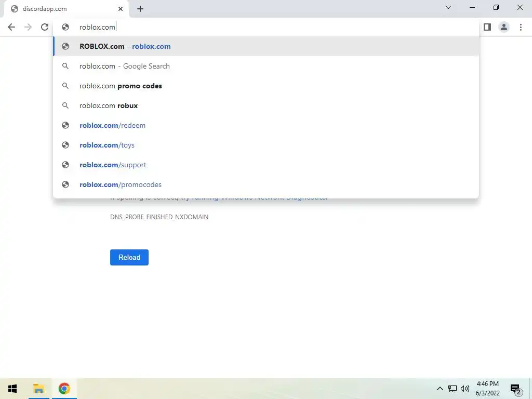Image resolution: width=532 pixels, height=399 pixels.
Task: Open the roblox.com/support suggestion
Action: click(266, 165)
